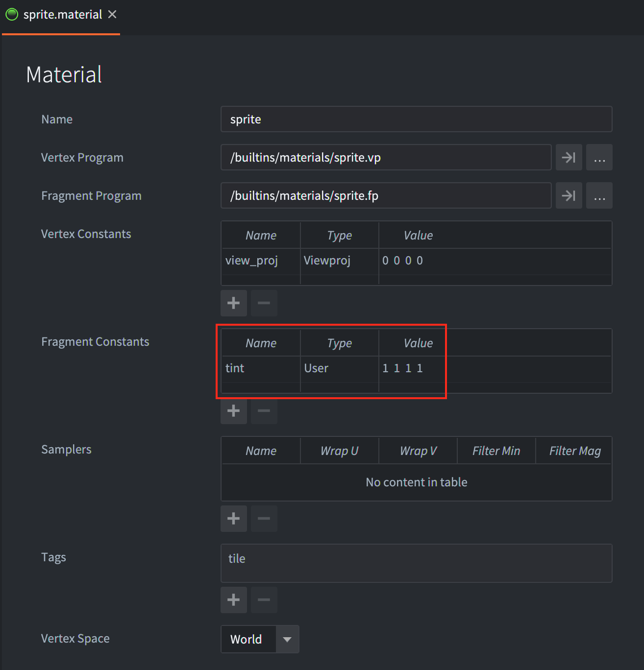
Task: Remove Sampler with minus button
Action: point(264,518)
